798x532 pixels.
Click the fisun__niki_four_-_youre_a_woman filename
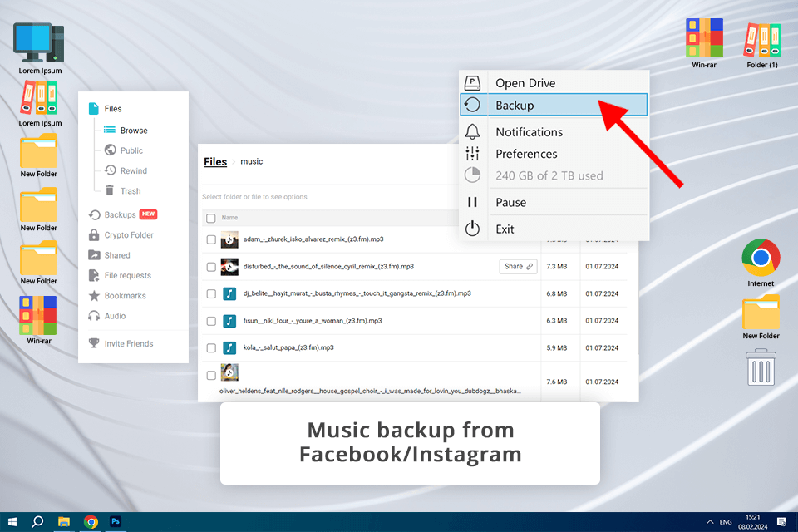313,321
